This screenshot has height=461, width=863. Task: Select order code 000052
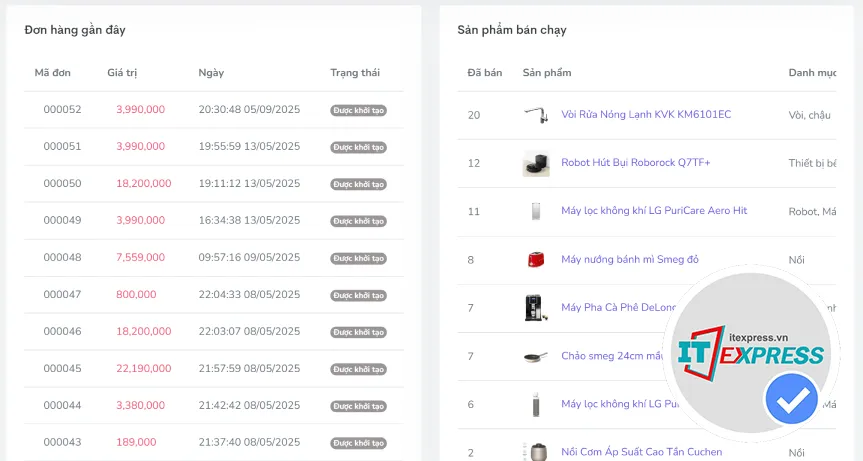pyautogui.click(x=62, y=109)
